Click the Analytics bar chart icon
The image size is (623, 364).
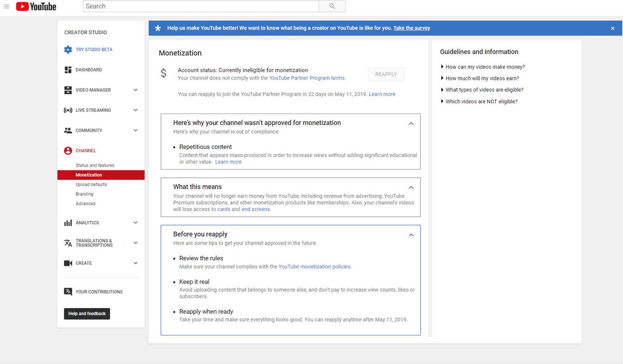[x=68, y=223]
